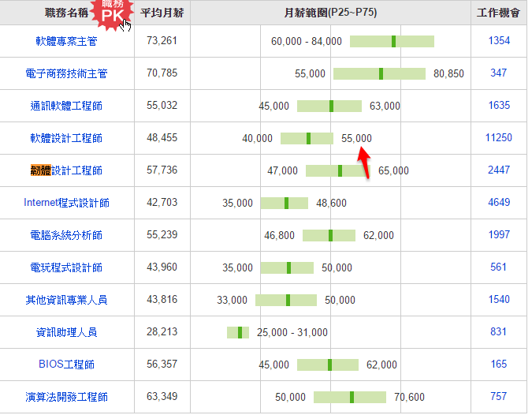The image size is (532, 415).
Task: View the 11250 job openings link
Action: [499, 138]
